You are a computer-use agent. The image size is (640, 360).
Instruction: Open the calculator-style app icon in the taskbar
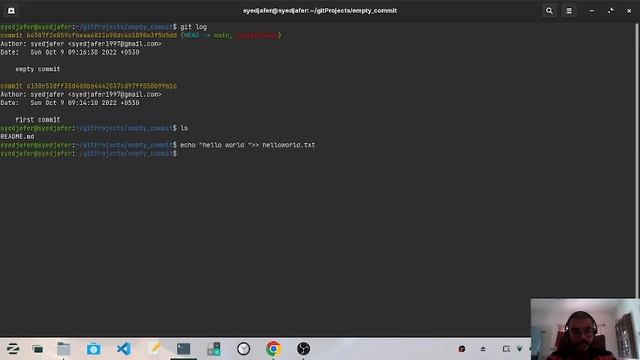pos(213,349)
